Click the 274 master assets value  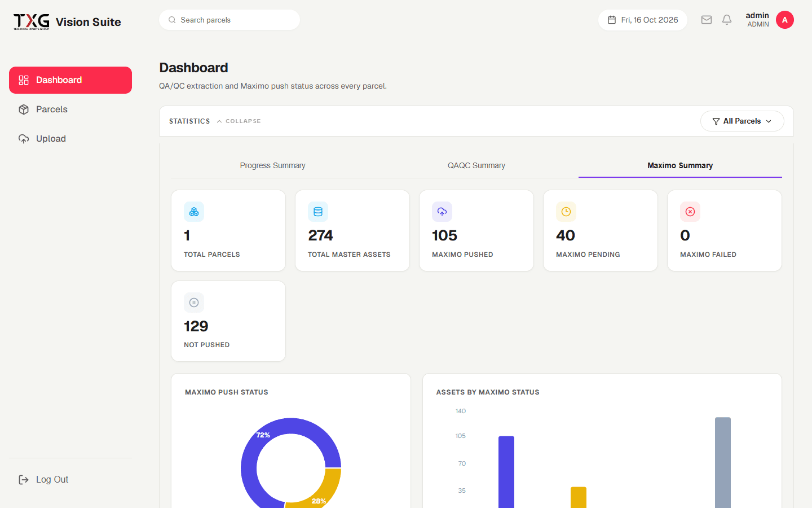320,235
